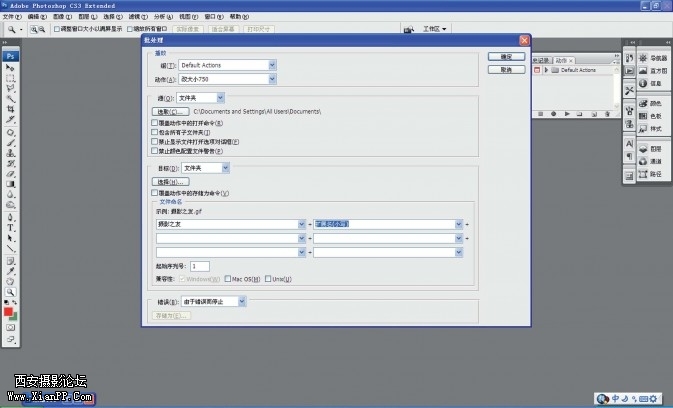This screenshot has width=673, height=408.
Task: Click the 确定 (OK) button
Action: 506,58
